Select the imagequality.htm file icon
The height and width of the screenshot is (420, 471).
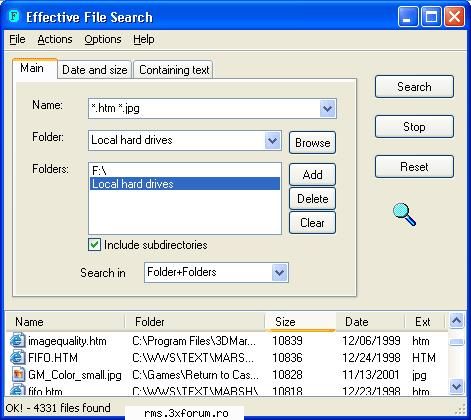(17, 340)
